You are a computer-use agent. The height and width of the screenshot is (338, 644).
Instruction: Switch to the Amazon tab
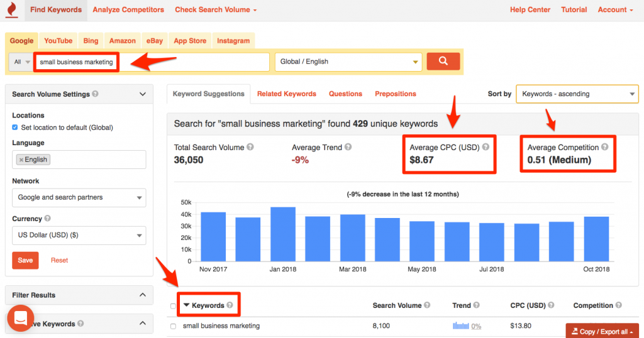[x=123, y=41]
